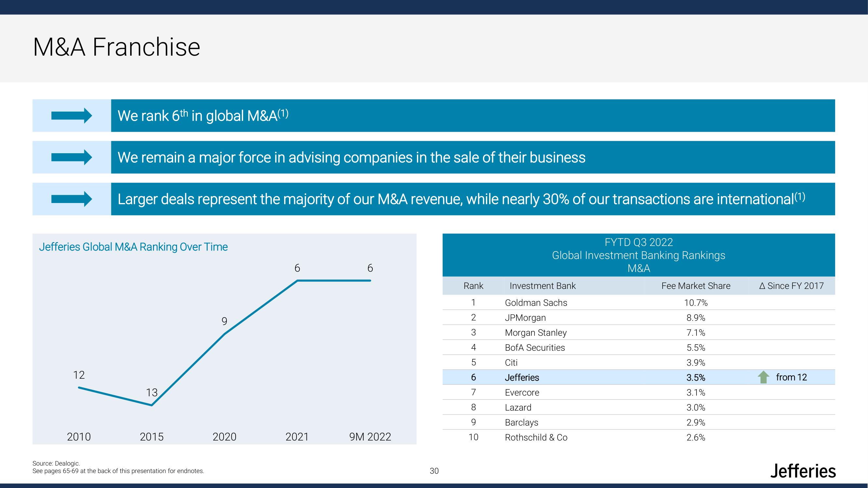Screen dimensions: 868x488
Task: Click 'Citi' in the table
Action: [511, 363]
